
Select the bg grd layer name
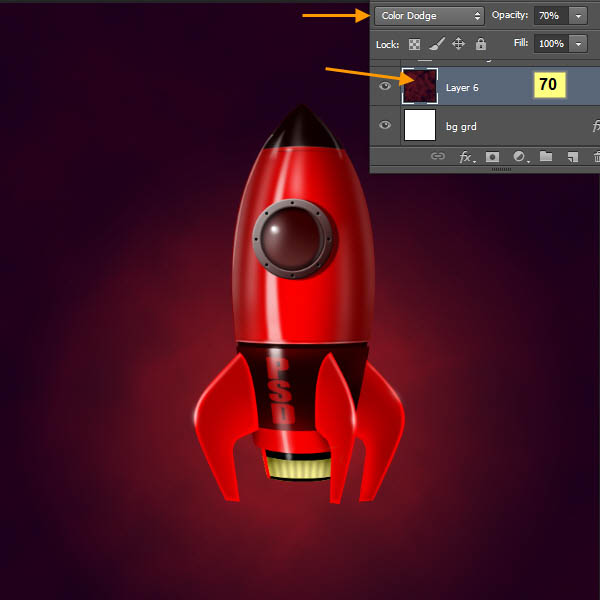click(462, 126)
